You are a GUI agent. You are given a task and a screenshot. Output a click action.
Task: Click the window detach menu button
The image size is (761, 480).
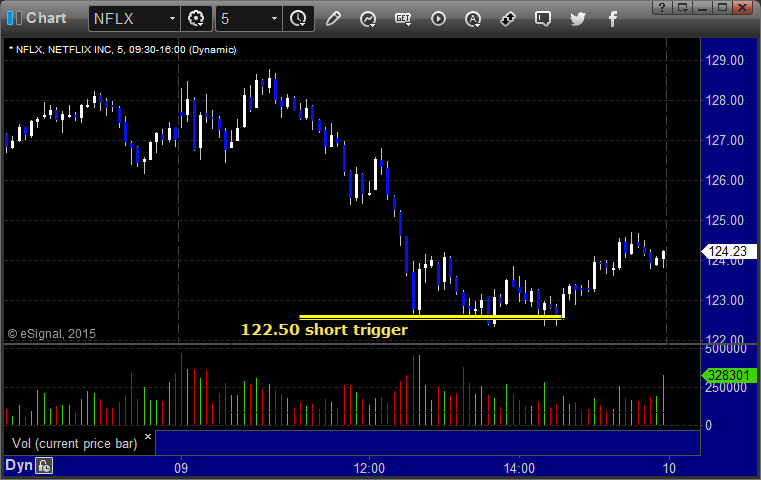[x=682, y=7]
